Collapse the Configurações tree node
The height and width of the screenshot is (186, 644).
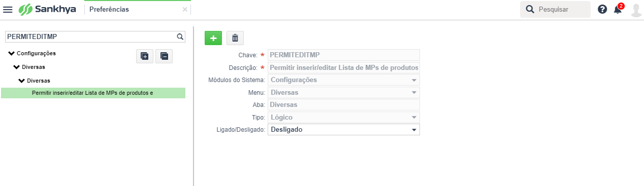12,53
